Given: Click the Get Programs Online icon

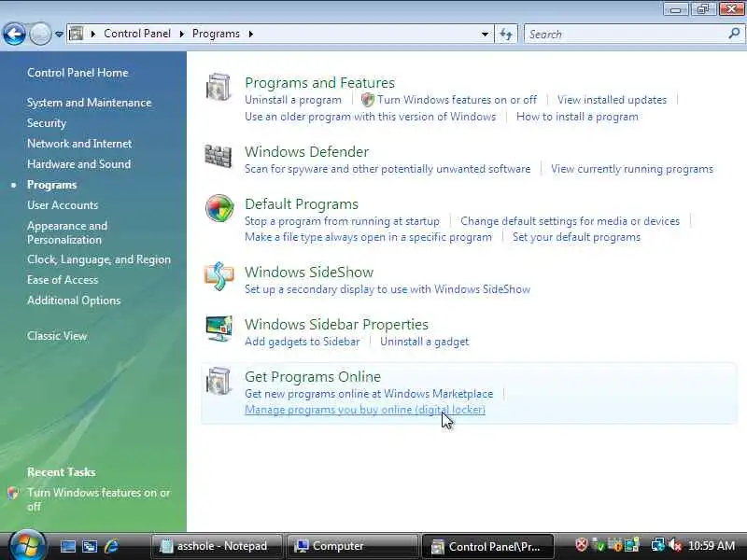Looking at the screenshot, I should tap(218, 381).
